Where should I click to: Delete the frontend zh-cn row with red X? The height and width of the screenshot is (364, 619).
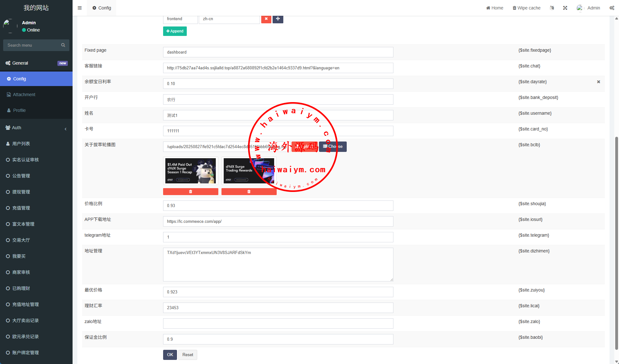[x=266, y=19]
